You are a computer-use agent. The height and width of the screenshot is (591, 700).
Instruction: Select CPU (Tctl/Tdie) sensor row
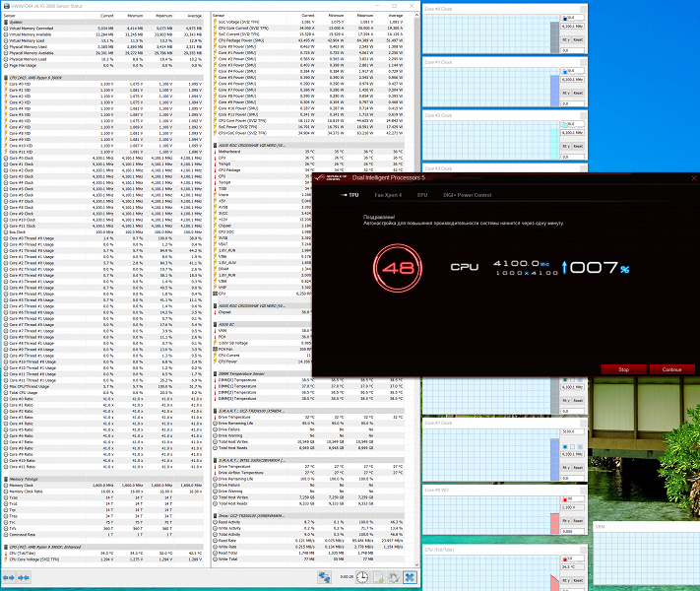point(103,553)
